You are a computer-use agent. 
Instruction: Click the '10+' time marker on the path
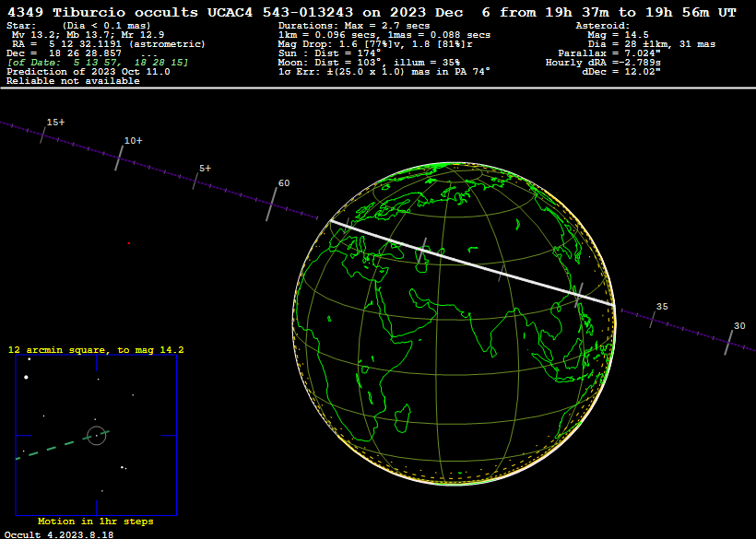(134, 141)
